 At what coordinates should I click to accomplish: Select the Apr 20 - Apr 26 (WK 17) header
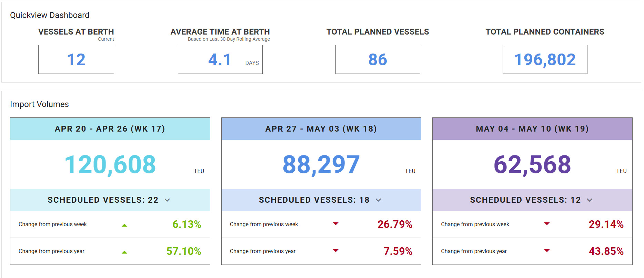pos(110,129)
